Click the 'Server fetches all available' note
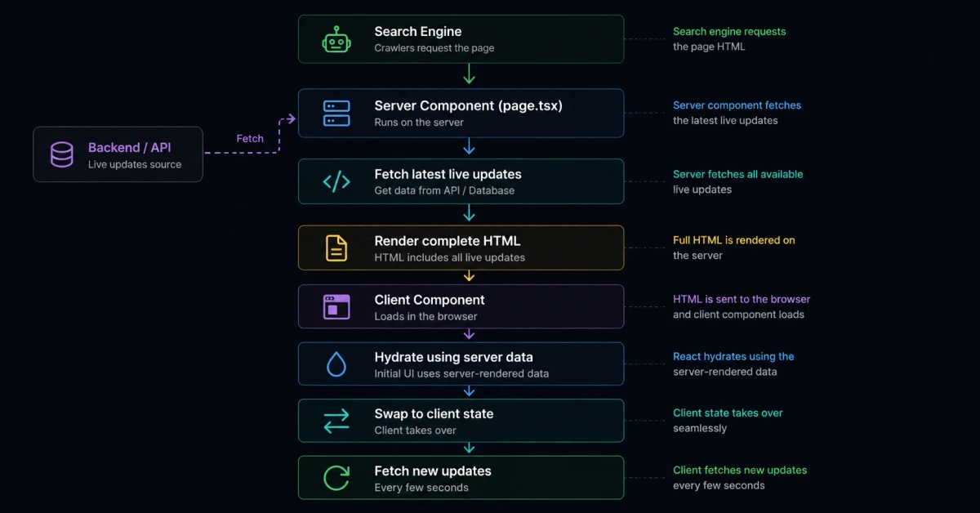The height and width of the screenshot is (513, 980). click(738, 181)
